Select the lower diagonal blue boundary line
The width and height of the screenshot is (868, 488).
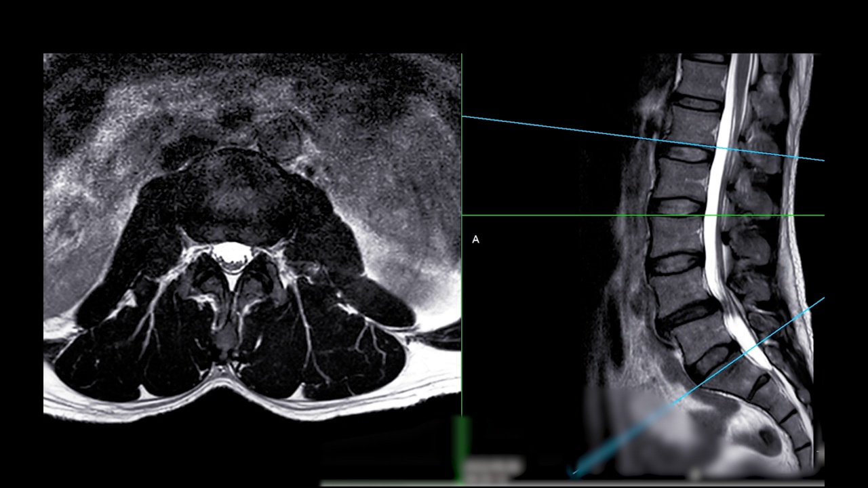point(698,386)
